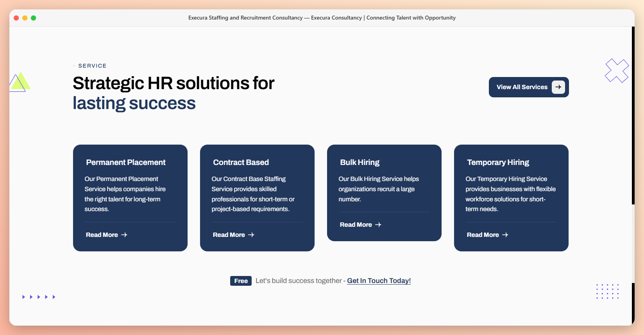Open the View All Services button
Image resolution: width=644 pixels, height=335 pixels.
529,87
